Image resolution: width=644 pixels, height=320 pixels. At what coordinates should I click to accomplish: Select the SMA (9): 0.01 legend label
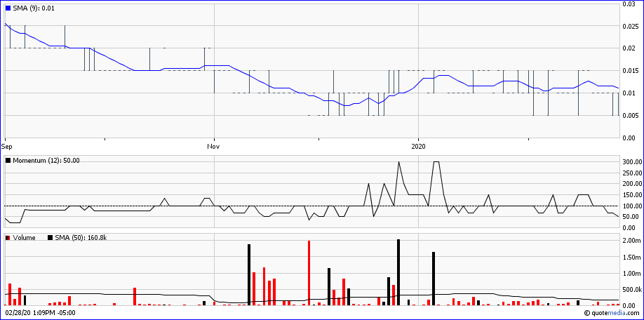click(33, 6)
